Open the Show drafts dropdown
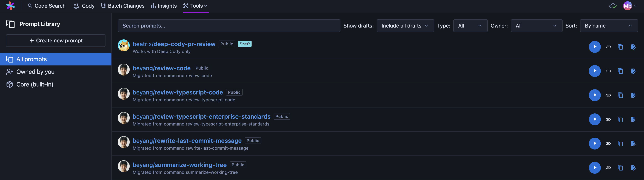The height and width of the screenshot is (180, 644). 405,25
